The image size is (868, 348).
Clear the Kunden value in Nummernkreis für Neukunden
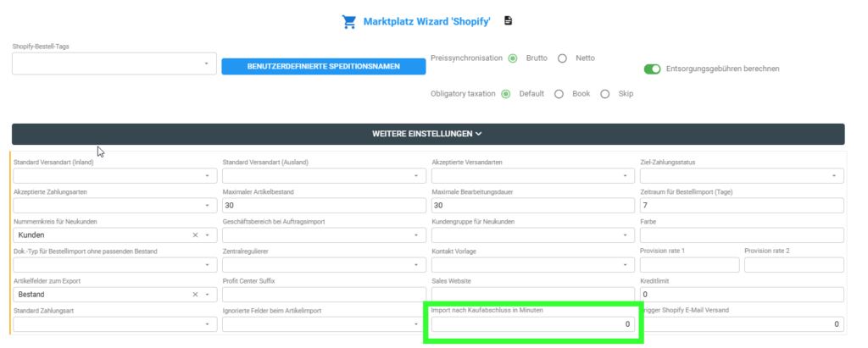pyautogui.click(x=195, y=235)
